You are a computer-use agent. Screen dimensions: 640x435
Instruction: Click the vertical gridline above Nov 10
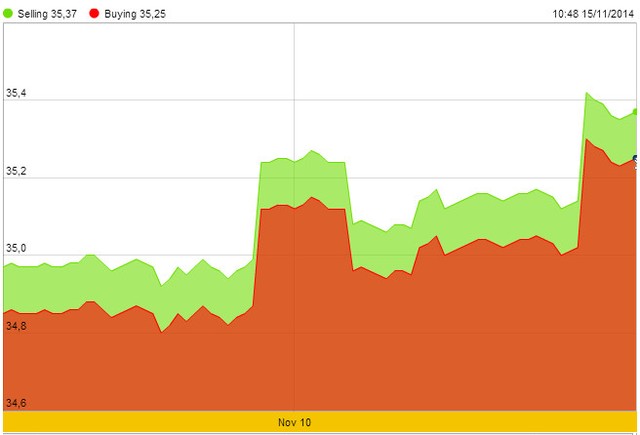tap(294, 80)
